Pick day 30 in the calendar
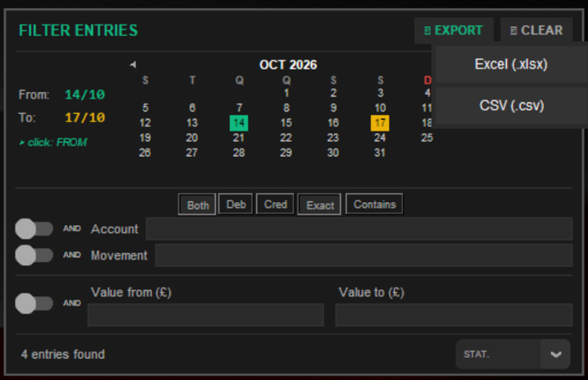 333,153
